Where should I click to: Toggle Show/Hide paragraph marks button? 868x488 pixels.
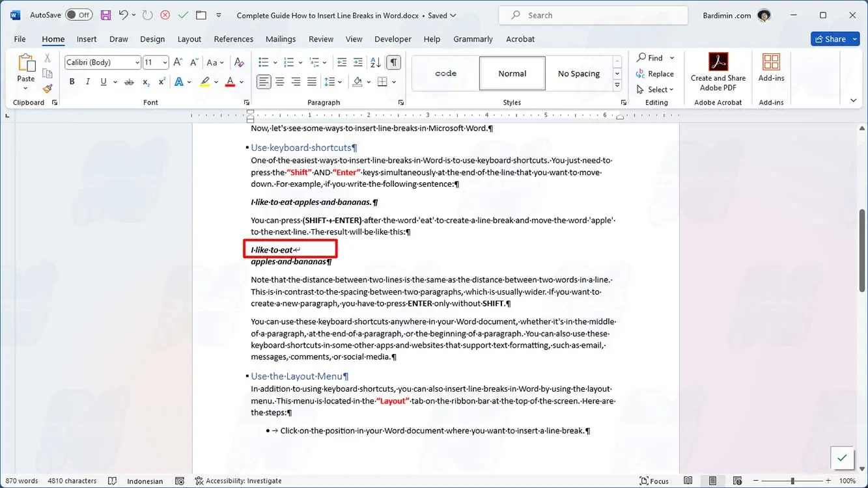393,62
